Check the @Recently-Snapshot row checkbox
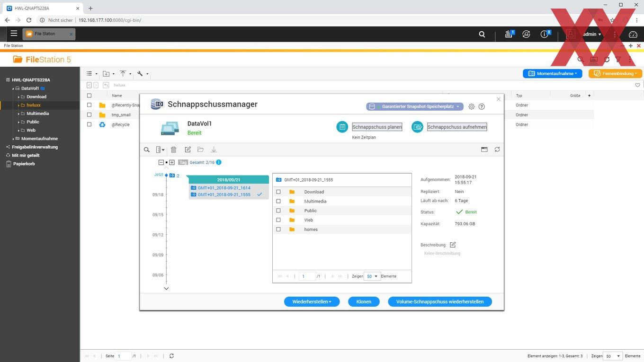Screen dimensions: 644x362 (x=89, y=105)
